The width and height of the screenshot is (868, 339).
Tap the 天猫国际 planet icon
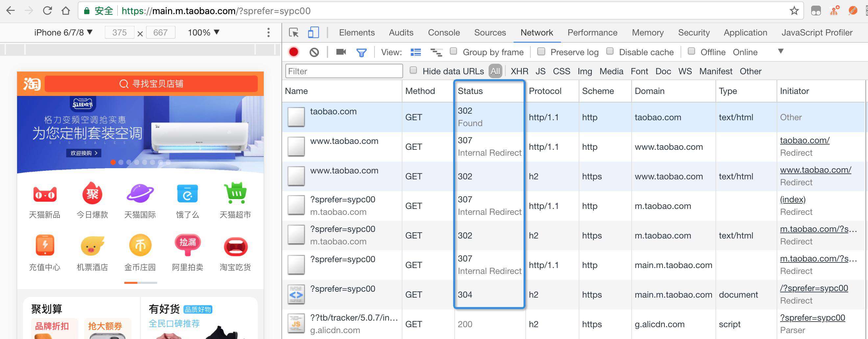tap(140, 193)
